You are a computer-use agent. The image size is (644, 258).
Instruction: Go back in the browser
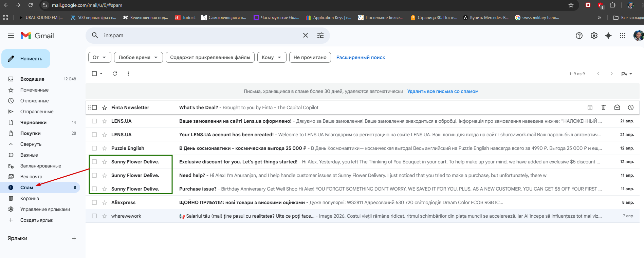(x=6, y=5)
